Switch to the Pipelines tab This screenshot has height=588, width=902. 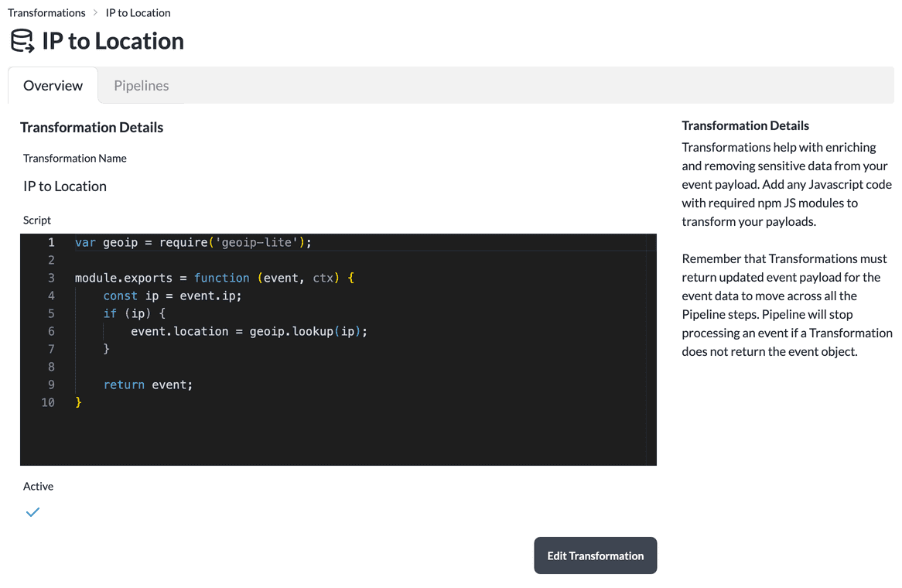(x=141, y=85)
